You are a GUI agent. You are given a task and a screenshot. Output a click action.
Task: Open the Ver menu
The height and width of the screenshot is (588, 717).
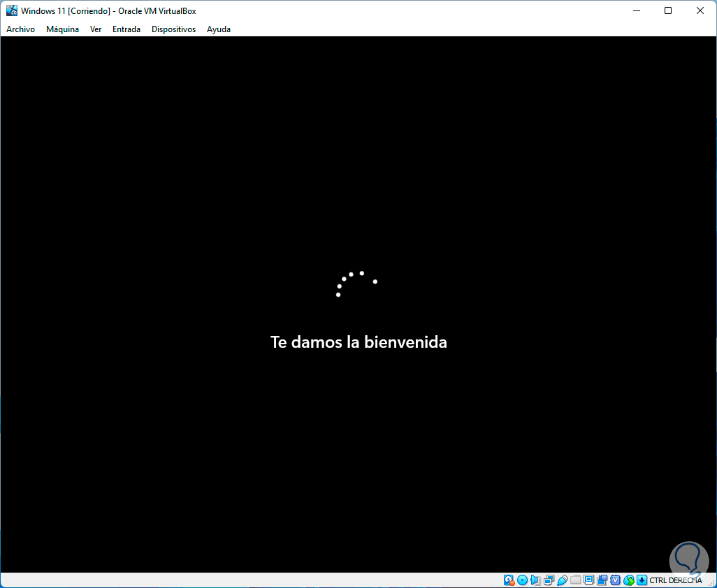click(96, 29)
